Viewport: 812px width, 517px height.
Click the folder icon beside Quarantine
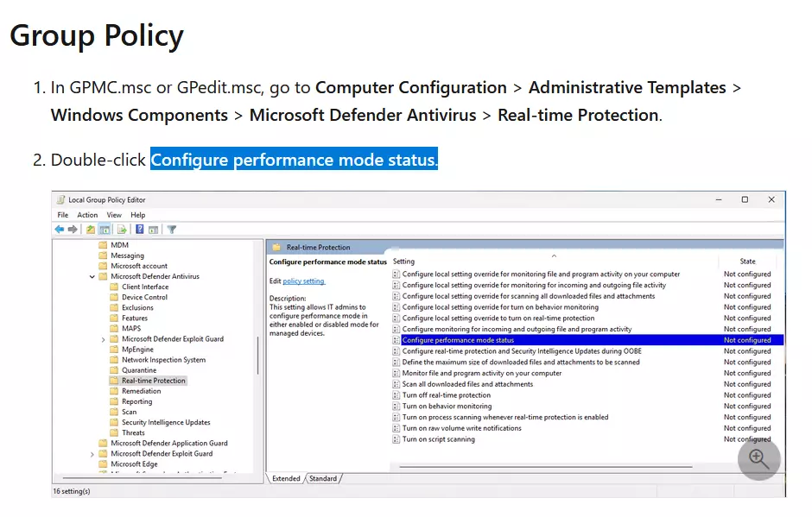114,370
